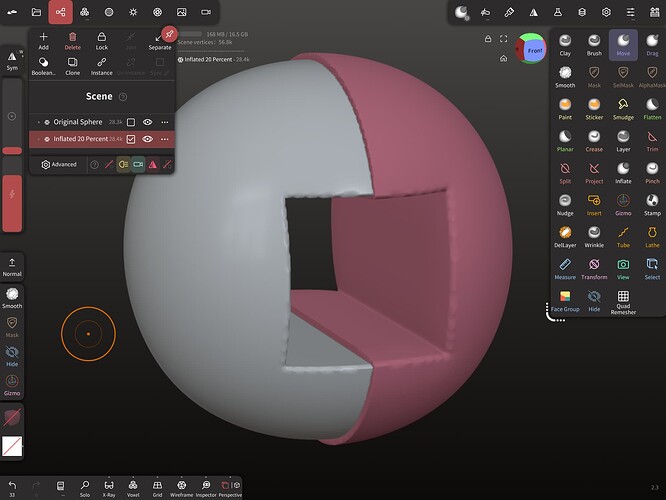
Task: Select the Drag tool
Action: pyautogui.click(x=652, y=45)
